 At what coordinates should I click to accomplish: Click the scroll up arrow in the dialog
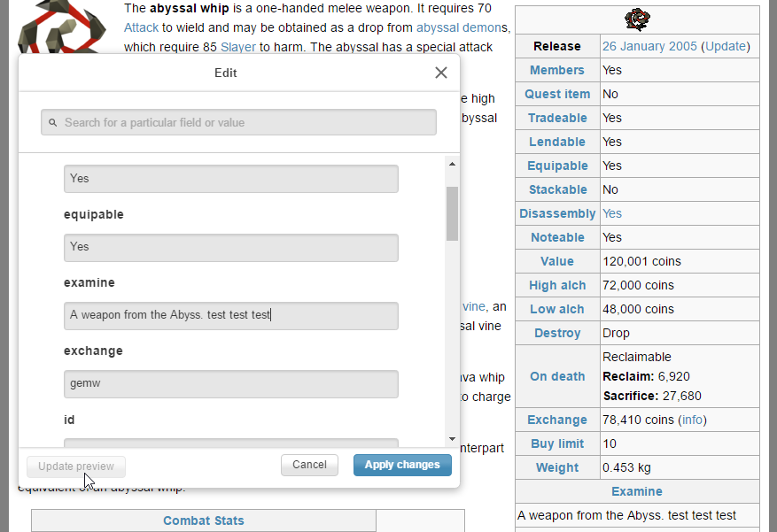coord(452,164)
